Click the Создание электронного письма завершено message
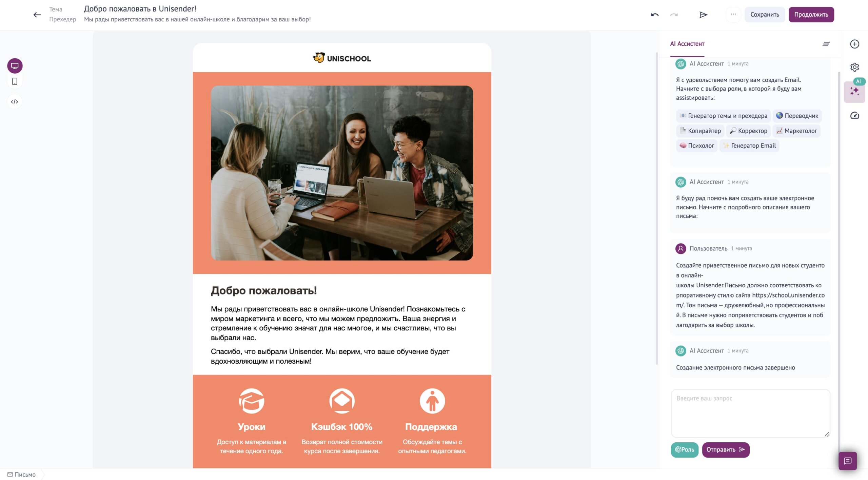Image resolution: width=868 pixels, height=480 pixels. (735, 367)
